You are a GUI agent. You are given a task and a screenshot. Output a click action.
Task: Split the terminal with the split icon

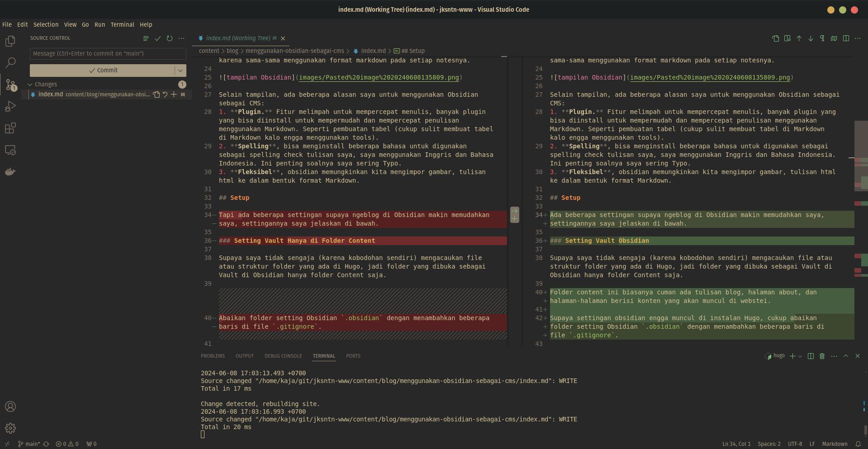[810, 356]
